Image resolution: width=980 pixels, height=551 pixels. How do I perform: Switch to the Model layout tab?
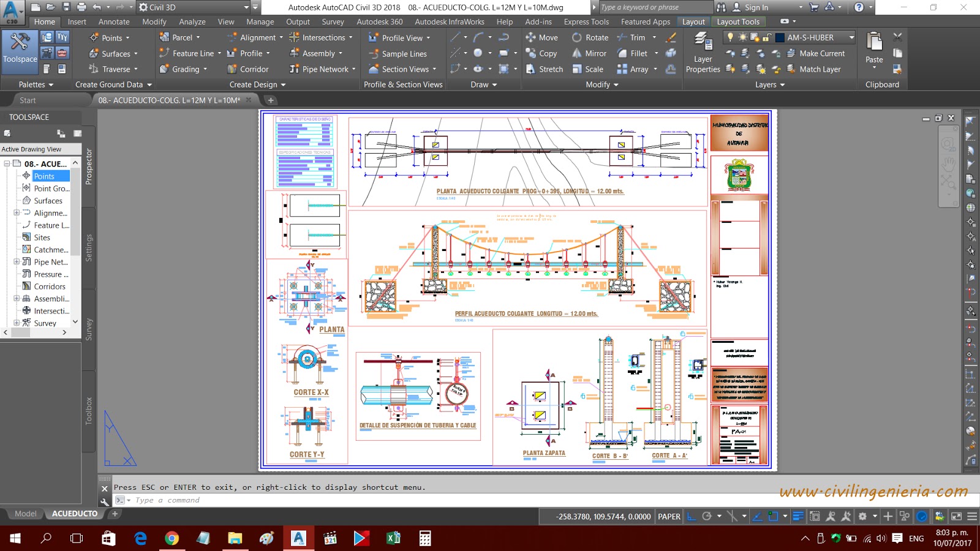pyautogui.click(x=25, y=514)
